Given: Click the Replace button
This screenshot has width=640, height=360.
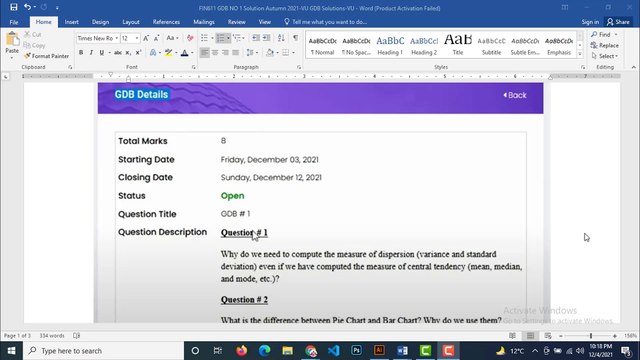Looking at the screenshot, I should 605,45.
